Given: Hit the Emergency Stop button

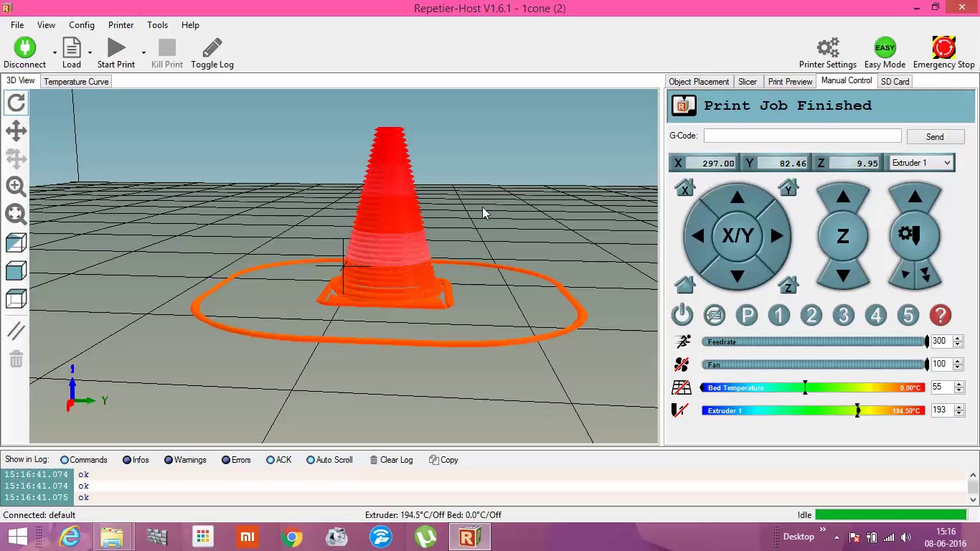Looking at the screenshot, I should pos(944,52).
